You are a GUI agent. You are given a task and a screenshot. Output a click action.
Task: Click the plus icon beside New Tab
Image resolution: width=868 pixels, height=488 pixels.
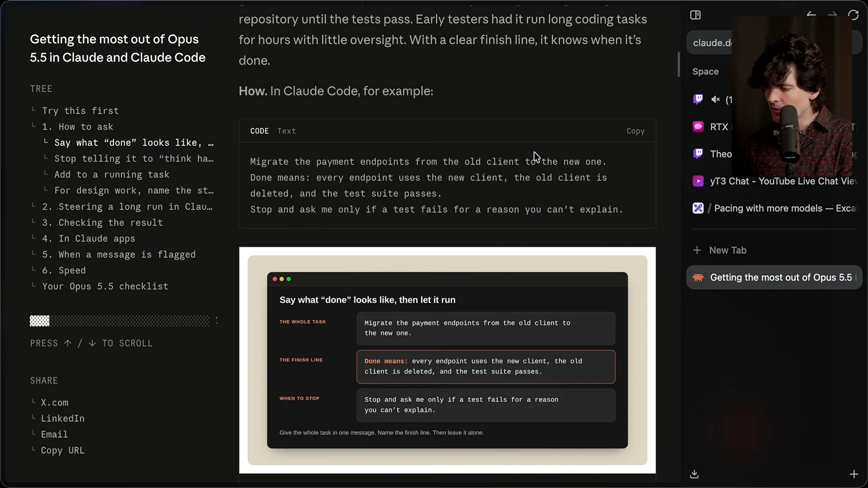[x=697, y=250]
